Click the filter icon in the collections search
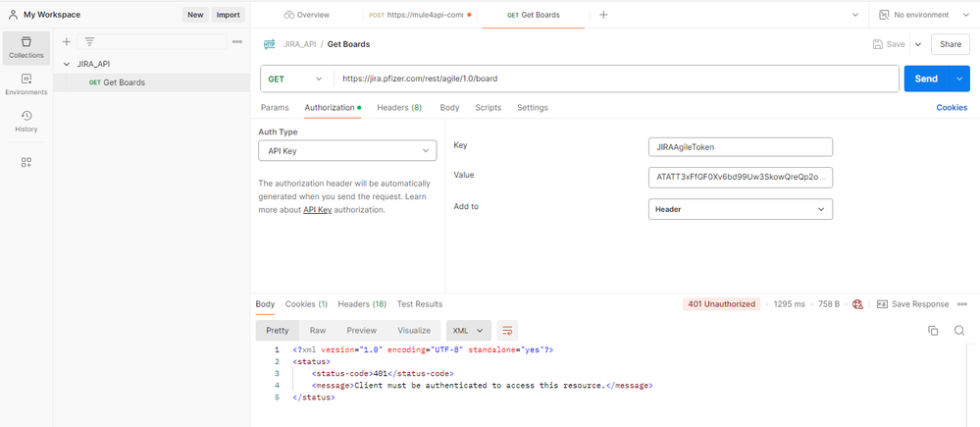The width and height of the screenshot is (980, 427). pyautogui.click(x=90, y=42)
